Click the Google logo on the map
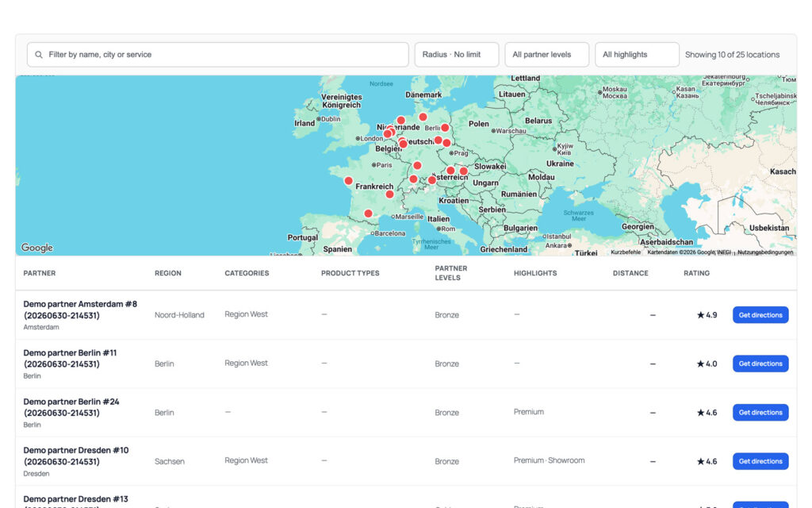The image size is (812, 508). pos(36,248)
